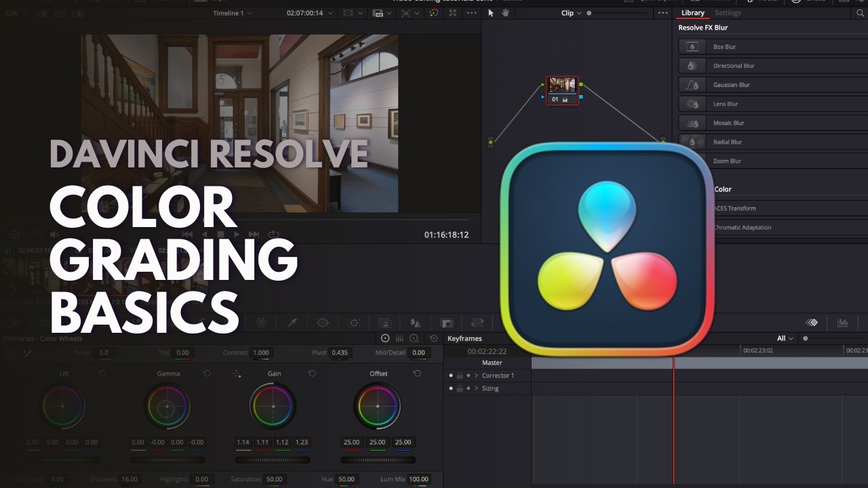This screenshot has height=488, width=868.
Task: Open the All keyframes filter dropdown
Action: tap(785, 338)
